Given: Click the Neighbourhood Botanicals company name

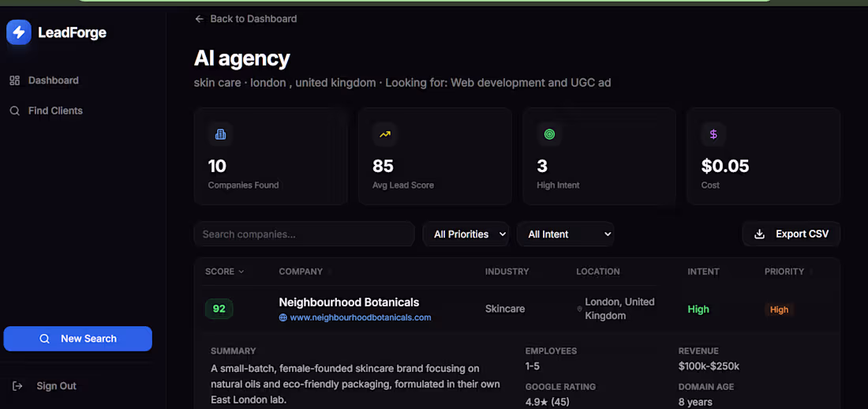Looking at the screenshot, I should 349,302.
